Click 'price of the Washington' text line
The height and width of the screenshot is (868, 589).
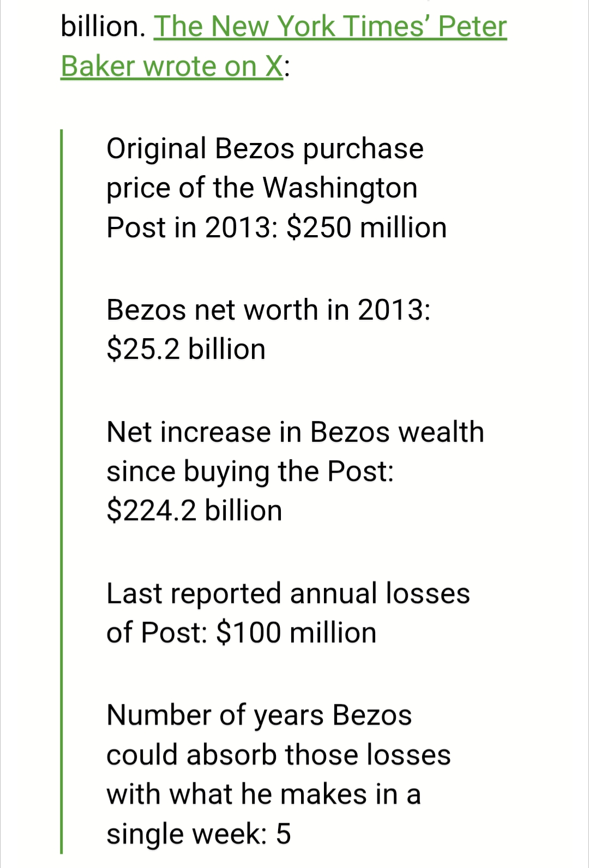(262, 188)
